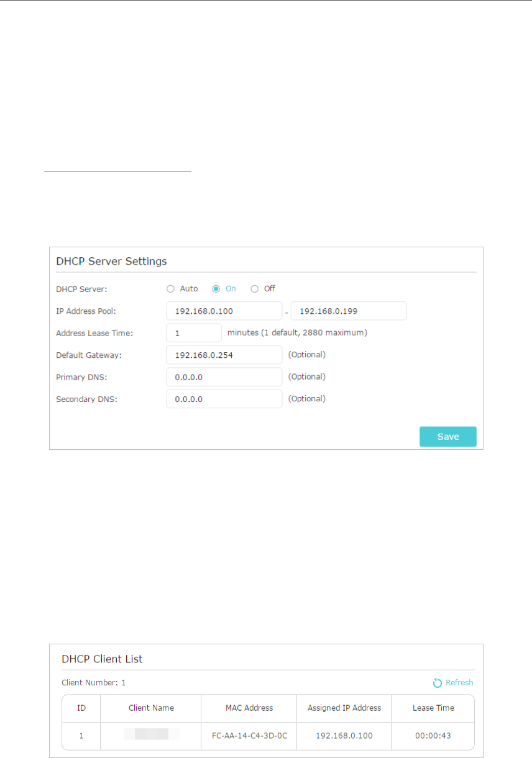Image resolution: width=532 pixels, height=758 pixels.
Task: Click the Client Number: 1 text
Action: click(94, 683)
